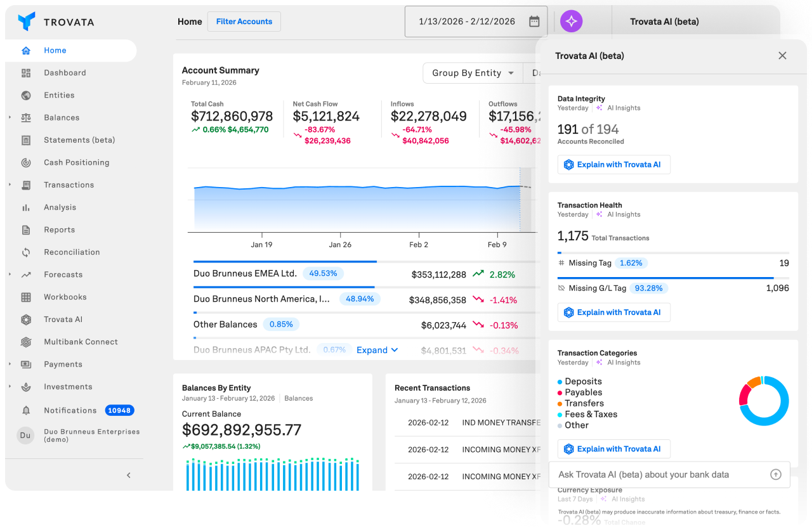Click the calendar icon in the date range field

click(534, 21)
